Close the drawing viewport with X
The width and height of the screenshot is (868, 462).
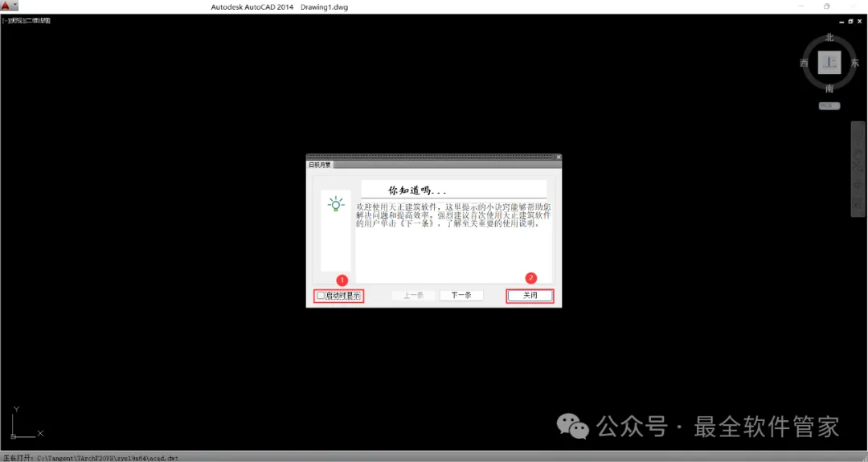(x=859, y=22)
